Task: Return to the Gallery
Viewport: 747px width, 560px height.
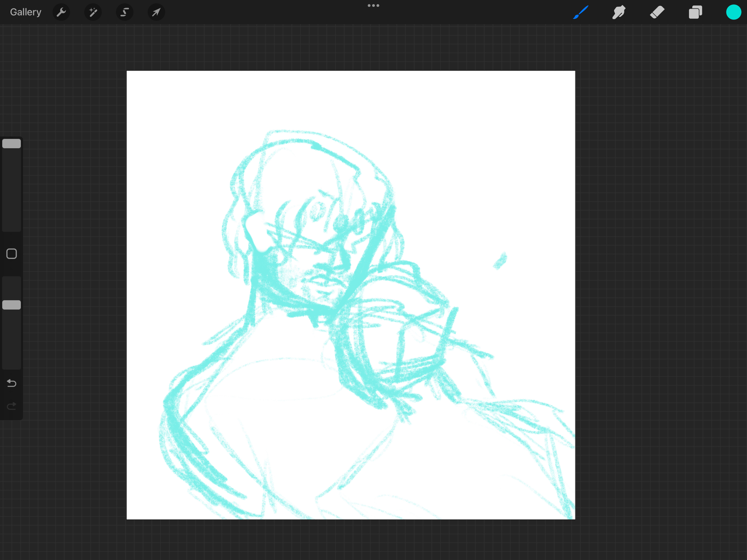Action: tap(25, 12)
